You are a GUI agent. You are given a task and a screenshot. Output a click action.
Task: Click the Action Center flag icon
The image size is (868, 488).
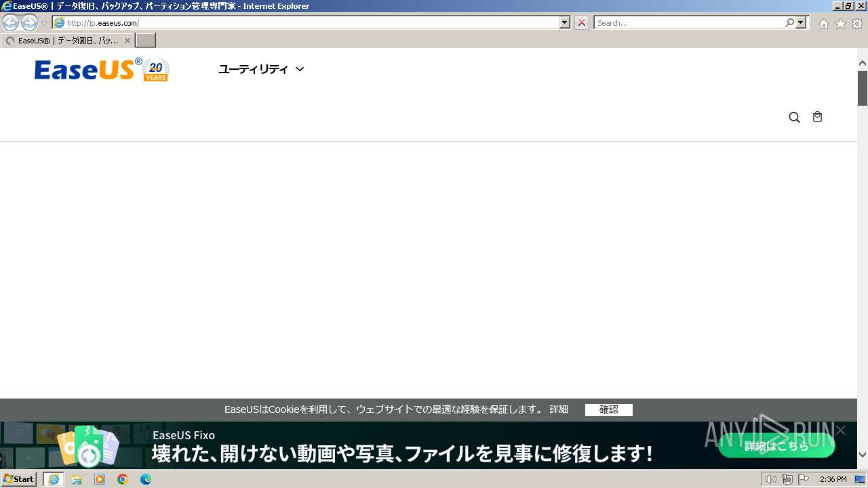[x=804, y=479]
